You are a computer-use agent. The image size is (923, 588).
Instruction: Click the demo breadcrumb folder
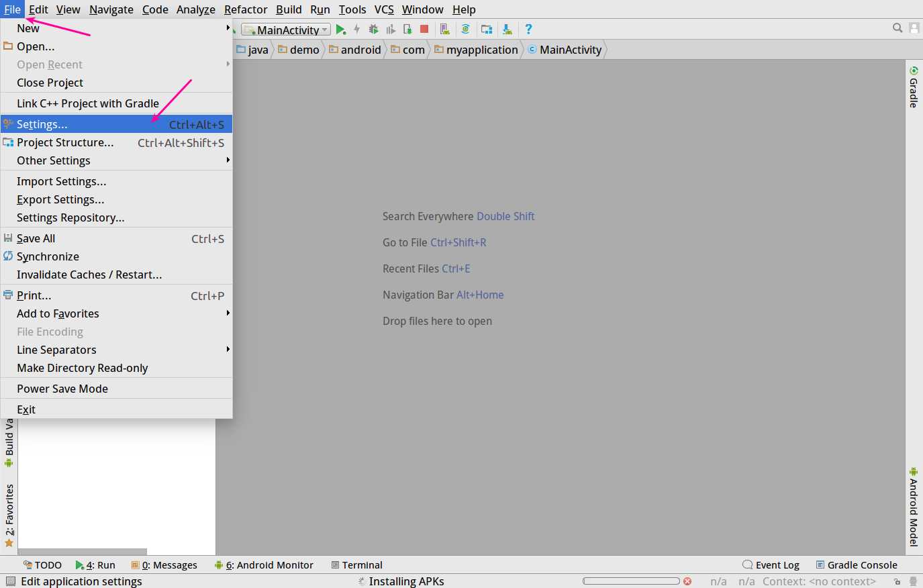pyautogui.click(x=299, y=50)
